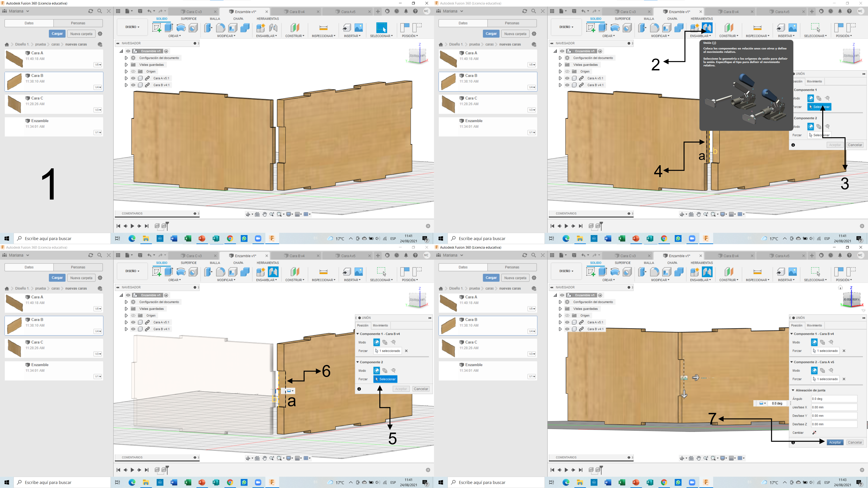
Task: Clear Componente 2 - Cara A v5 selection X
Action: click(x=844, y=379)
